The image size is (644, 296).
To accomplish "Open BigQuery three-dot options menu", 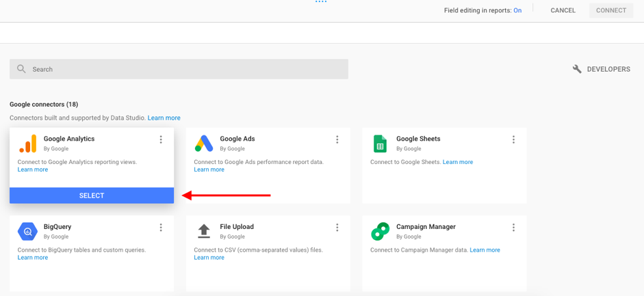I will (x=161, y=228).
